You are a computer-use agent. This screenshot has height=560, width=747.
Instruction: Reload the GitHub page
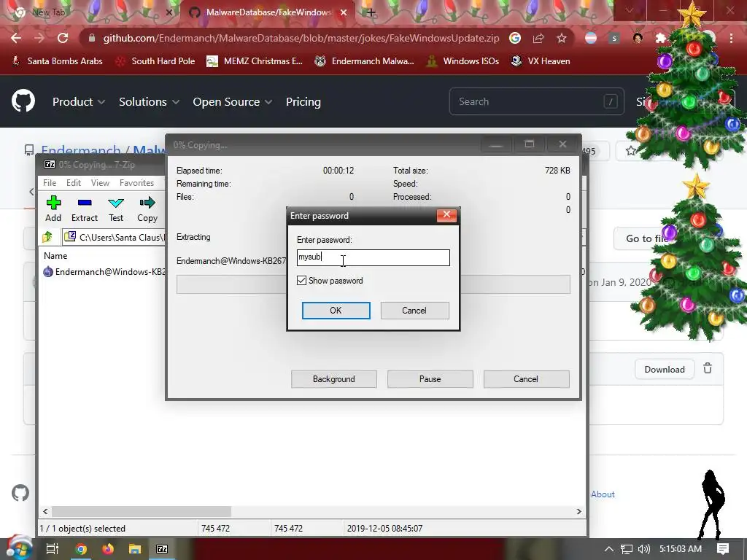pos(63,38)
